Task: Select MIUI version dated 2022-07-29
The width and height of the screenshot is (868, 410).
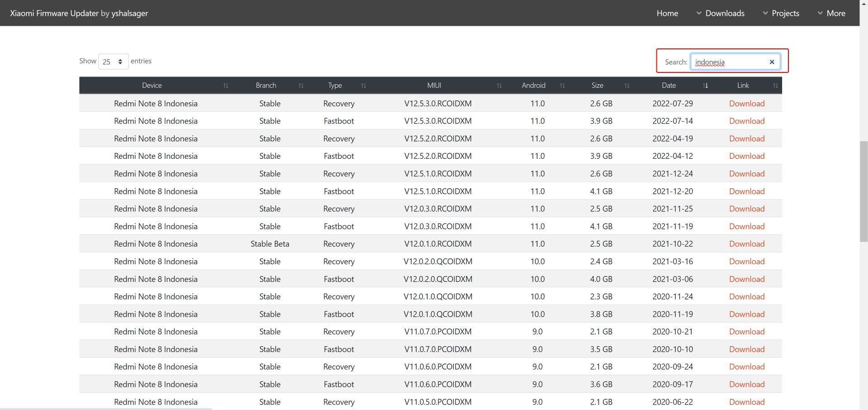Action: tap(438, 103)
